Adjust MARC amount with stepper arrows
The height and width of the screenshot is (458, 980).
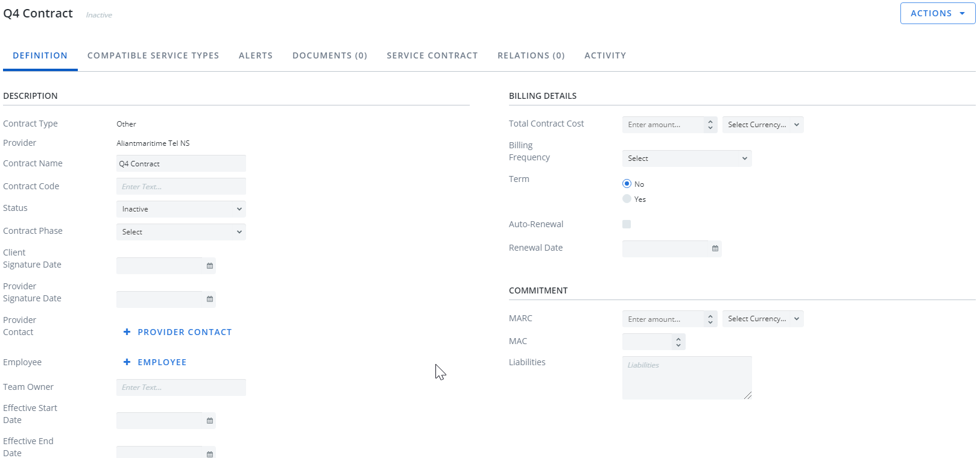(x=710, y=319)
